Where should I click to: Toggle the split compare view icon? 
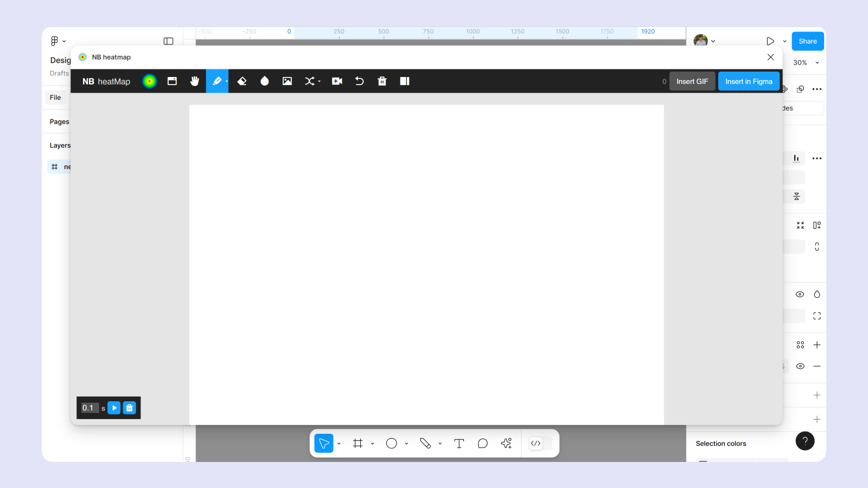[x=405, y=81]
